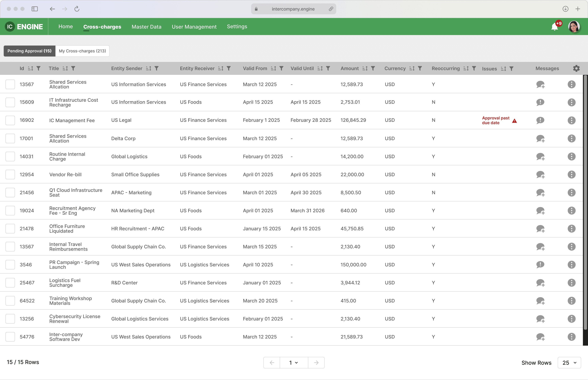
Task: View alert message for IC Management Fee
Action: click(x=540, y=120)
